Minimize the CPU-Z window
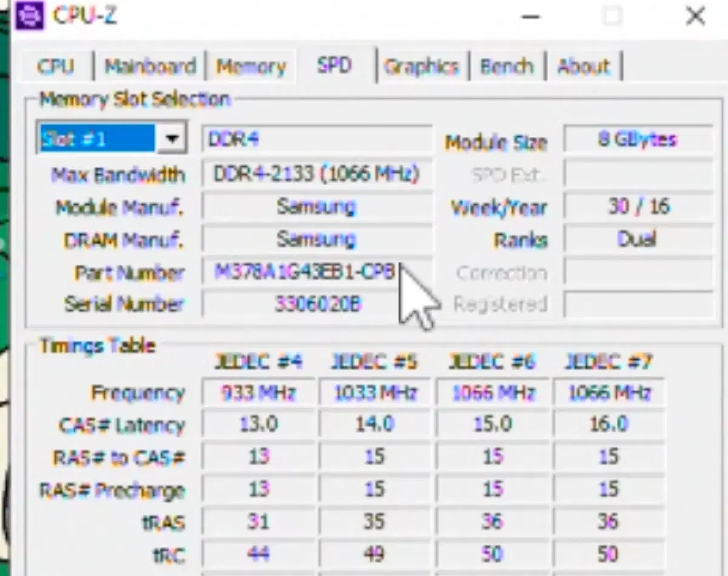The width and height of the screenshot is (728, 576). (x=531, y=16)
